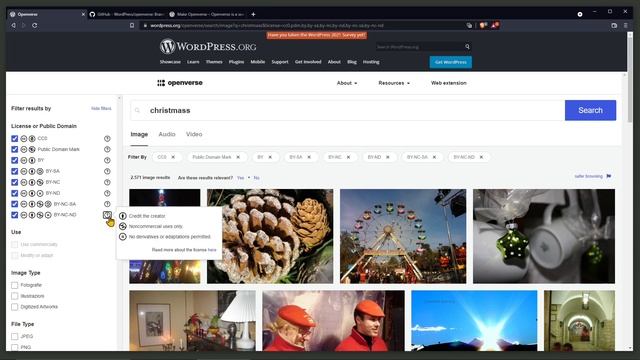
Task: Click the license read more 'here' link
Action: [212, 250]
